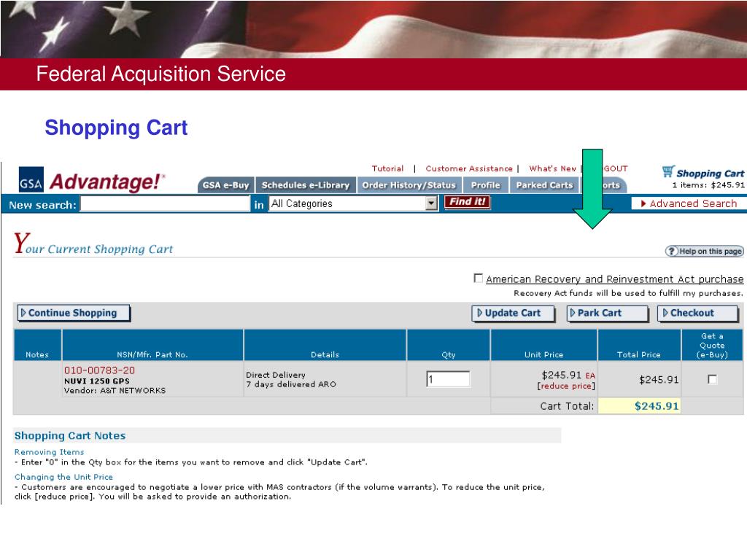Click the NUVI 1250 GPS item name
The image size is (747, 560).
(97, 381)
